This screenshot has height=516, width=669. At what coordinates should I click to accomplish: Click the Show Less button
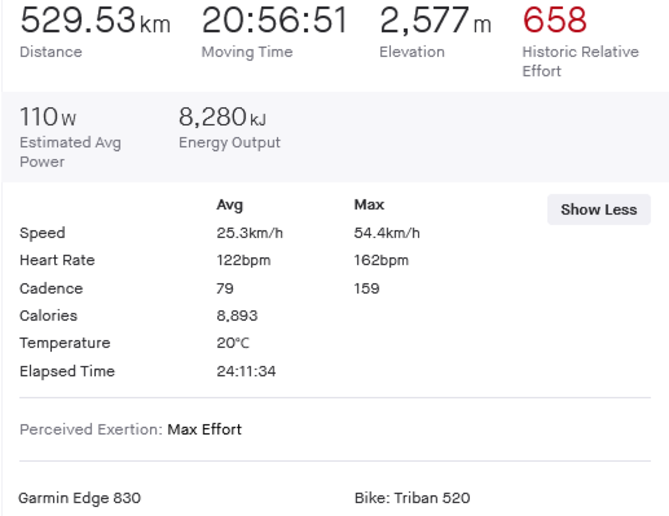click(598, 210)
